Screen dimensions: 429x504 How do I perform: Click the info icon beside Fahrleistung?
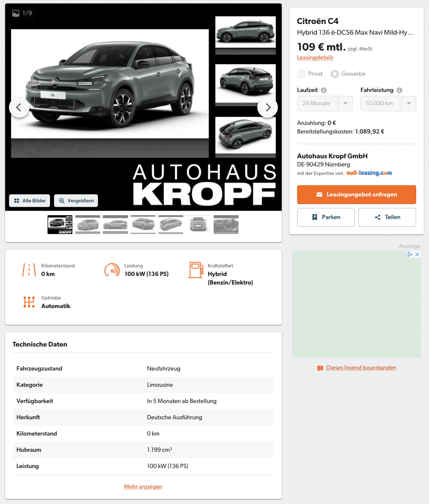point(399,90)
